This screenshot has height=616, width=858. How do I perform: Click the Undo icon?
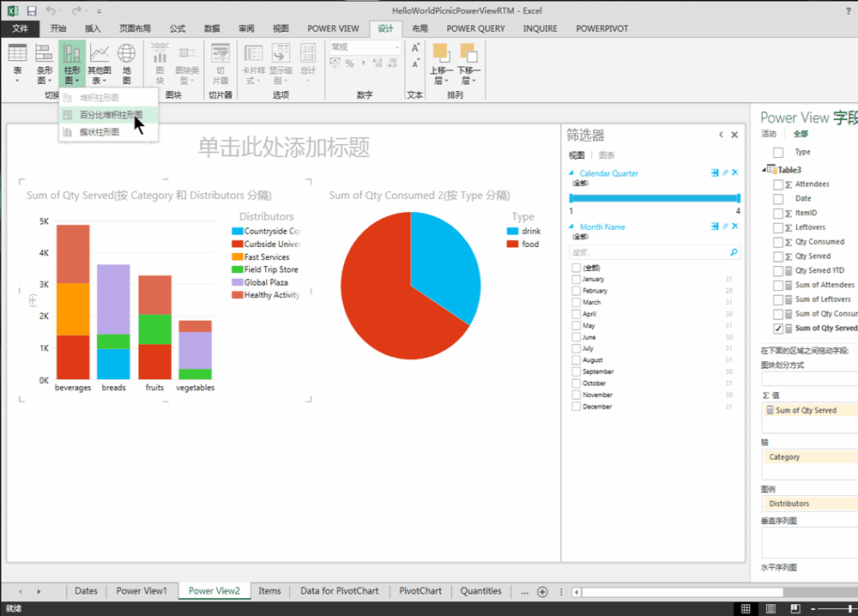coord(51,10)
